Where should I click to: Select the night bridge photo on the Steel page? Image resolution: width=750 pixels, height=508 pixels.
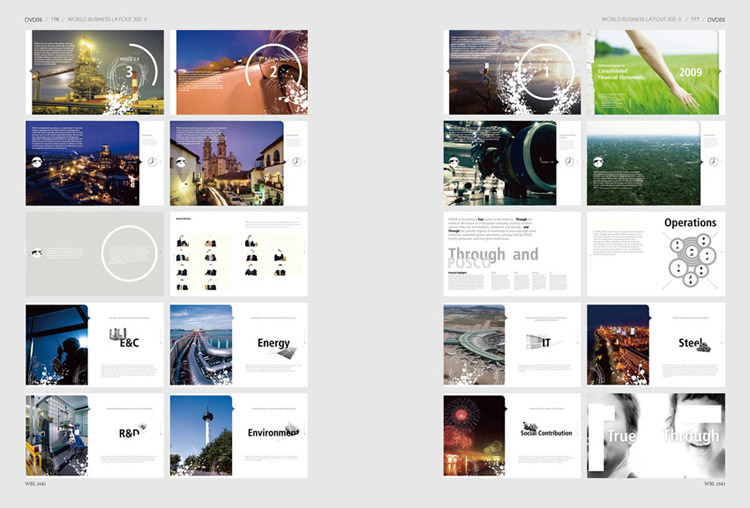(x=618, y=345)
